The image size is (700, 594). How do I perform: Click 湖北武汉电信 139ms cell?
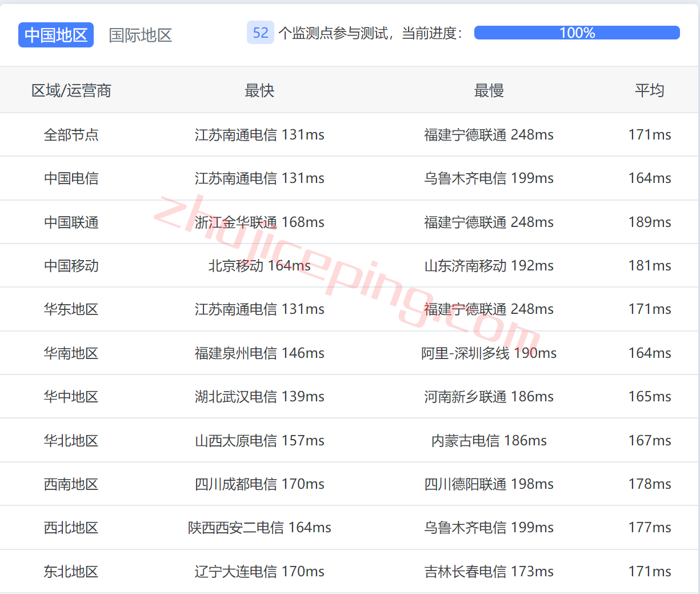point(259,396)
